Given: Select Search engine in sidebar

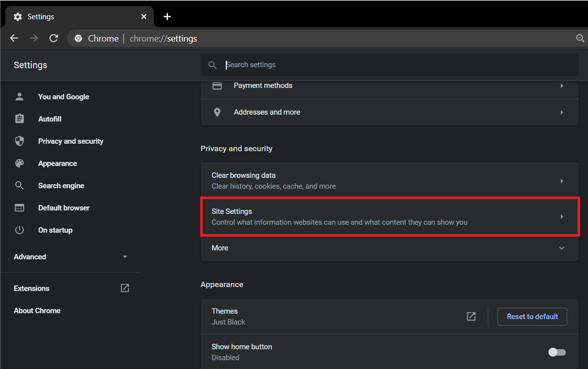Looking at the screenshot, I should (x=61, y=186).
